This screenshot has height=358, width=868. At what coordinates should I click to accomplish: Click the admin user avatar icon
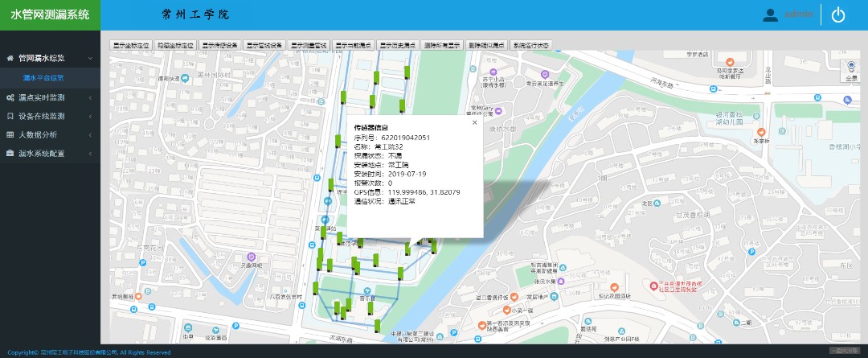pos(771,14)
